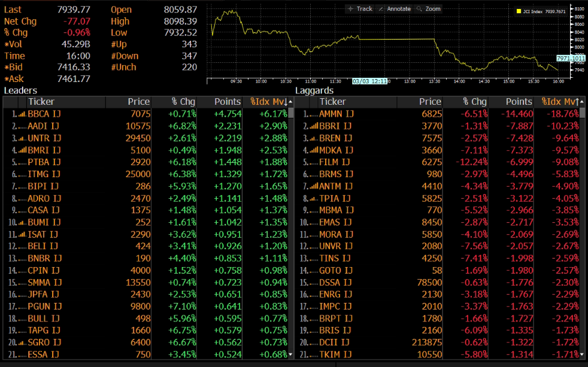Click Laggards Points column header
This screenshot has height=367, width=588.
518,102
